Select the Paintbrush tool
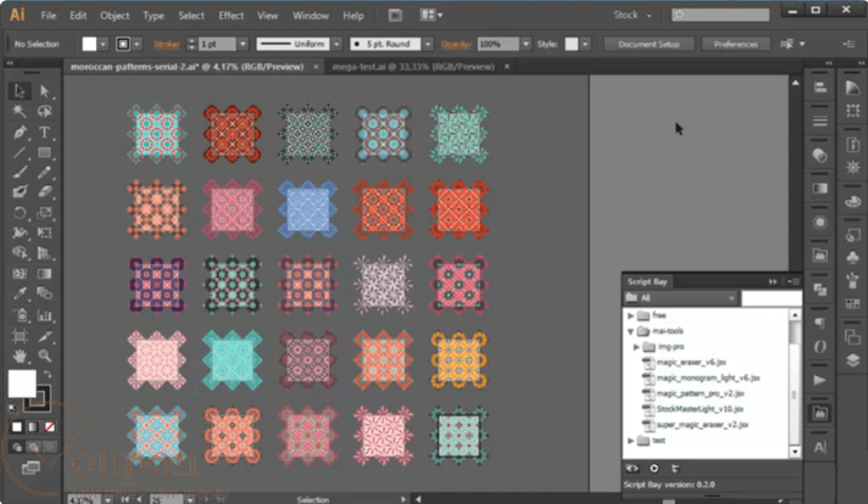Viewport: 868px width, 504px height. coord(19,172)
